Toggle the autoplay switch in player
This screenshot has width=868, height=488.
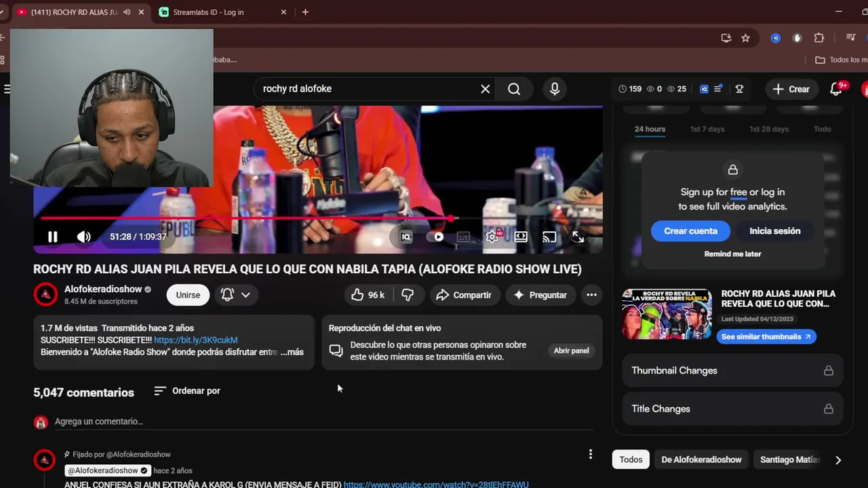click(438, 237)
